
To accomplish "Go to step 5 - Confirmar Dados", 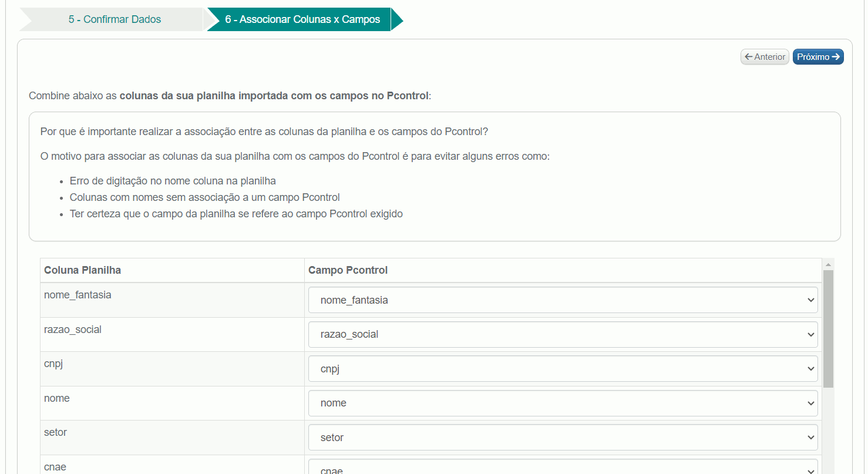I will pos(115,19).
